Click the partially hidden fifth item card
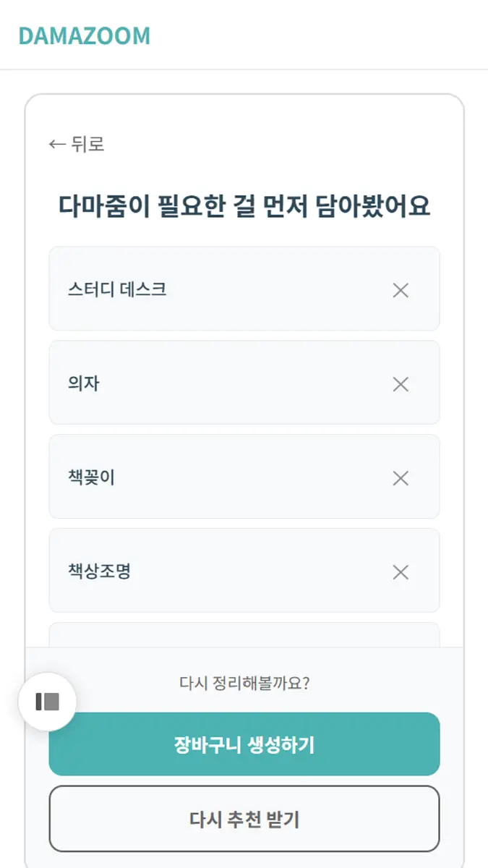The height and width of the screenshot is (868, 488). 244,635
